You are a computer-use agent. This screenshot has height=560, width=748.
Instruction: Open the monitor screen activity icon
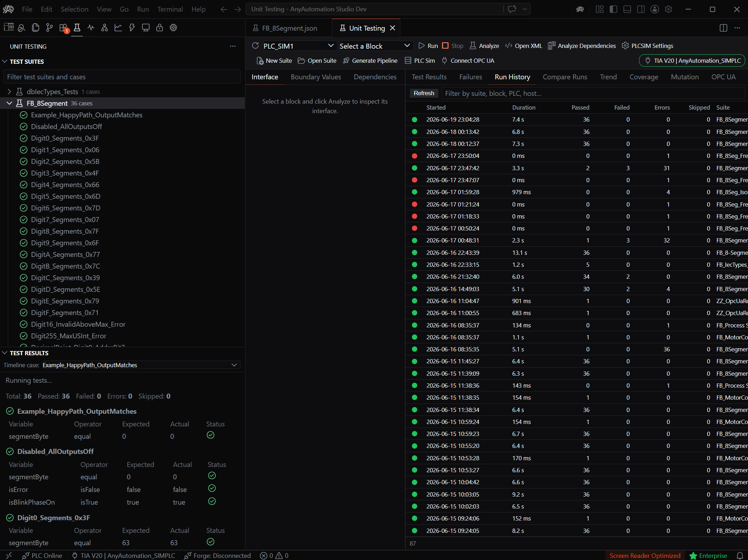pos(146,27)
